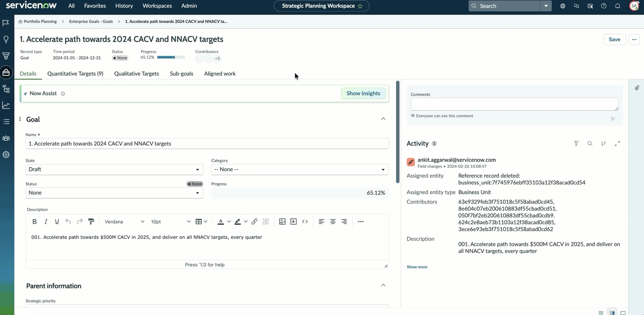Click the redo button in editor toolbar
Screen dimensions: 644x315
(80, 222)
